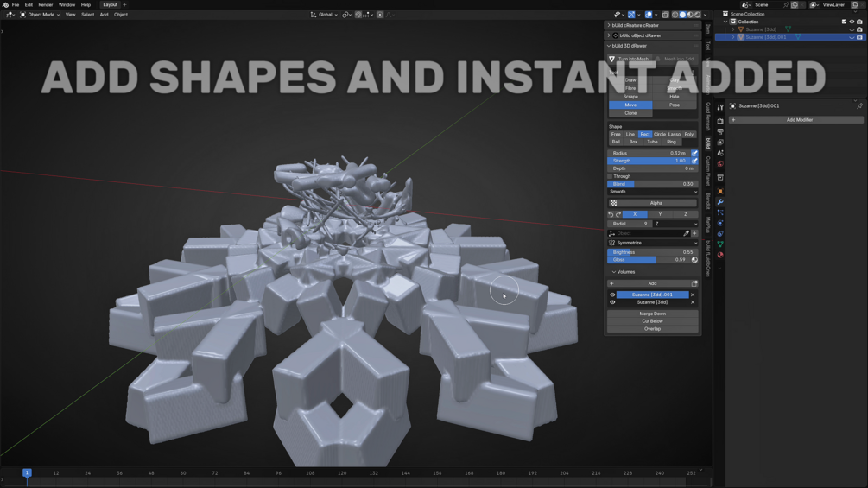
Task: Hide Suzanne [3dd] volume via eye icon
Action: [612, 302]
